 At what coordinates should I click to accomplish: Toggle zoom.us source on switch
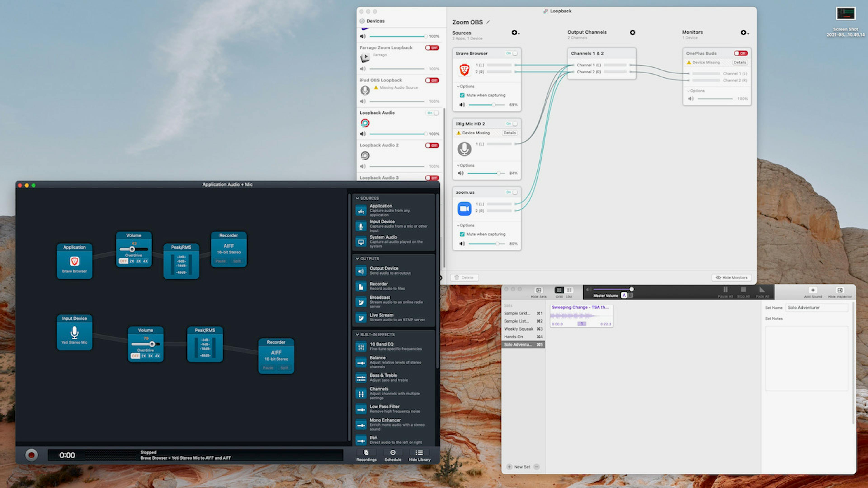(x=511, y=192)
